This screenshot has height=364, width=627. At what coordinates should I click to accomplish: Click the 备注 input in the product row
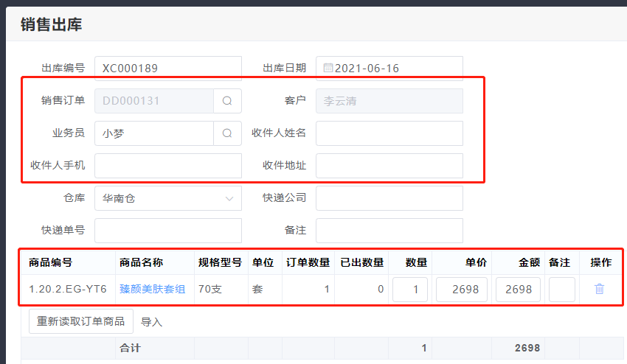pos(561,290)
